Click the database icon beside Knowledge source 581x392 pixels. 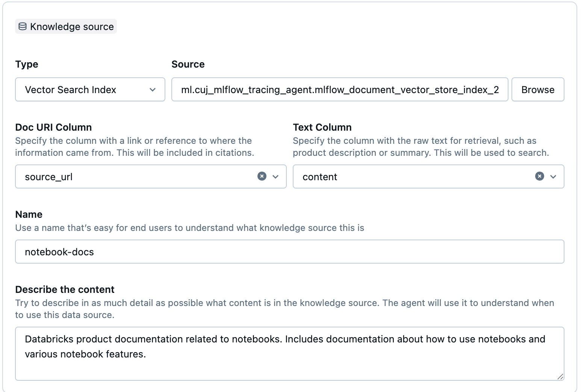(x=23, y=26)
